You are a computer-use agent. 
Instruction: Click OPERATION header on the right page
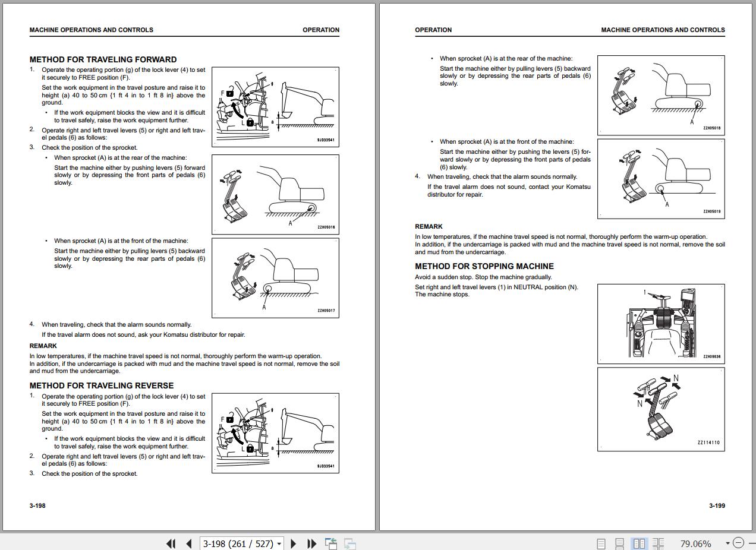coord(433,30)
